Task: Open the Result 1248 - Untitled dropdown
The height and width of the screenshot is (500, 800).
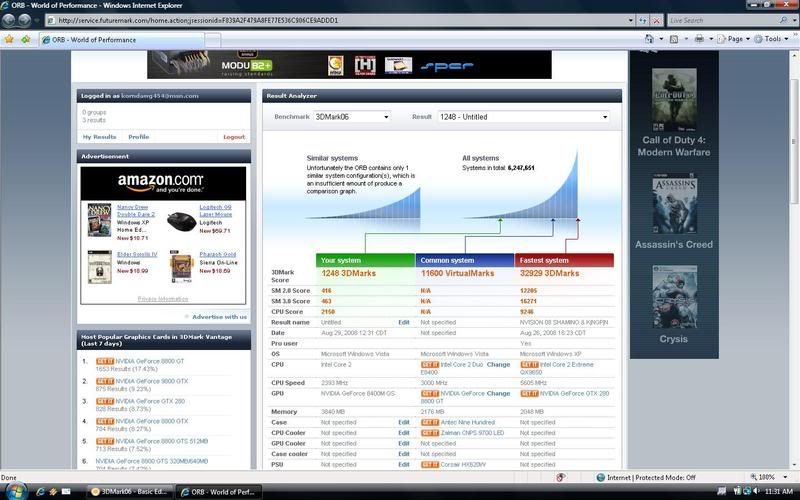Action: (x=523, y=117)
